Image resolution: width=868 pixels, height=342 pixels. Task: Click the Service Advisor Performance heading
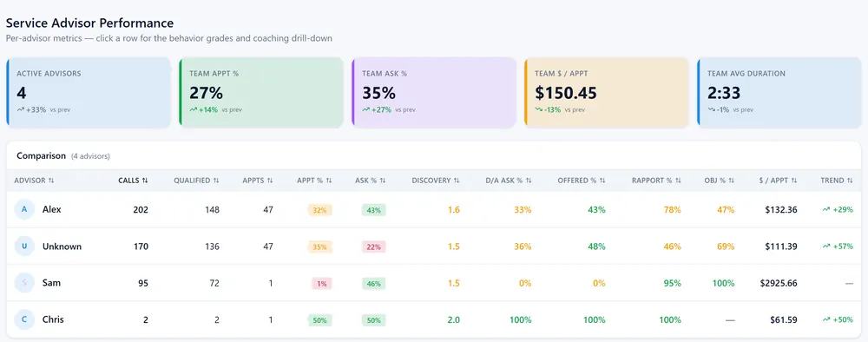click(x=89, y=23)
